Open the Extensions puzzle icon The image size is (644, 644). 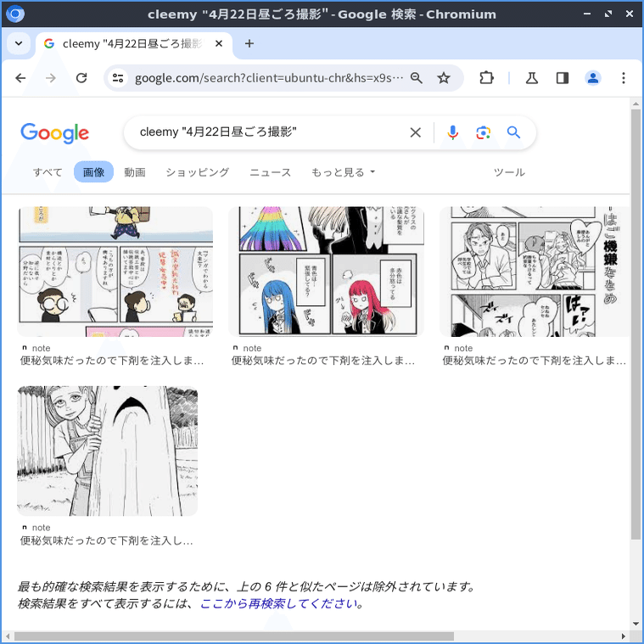(486, 78)
